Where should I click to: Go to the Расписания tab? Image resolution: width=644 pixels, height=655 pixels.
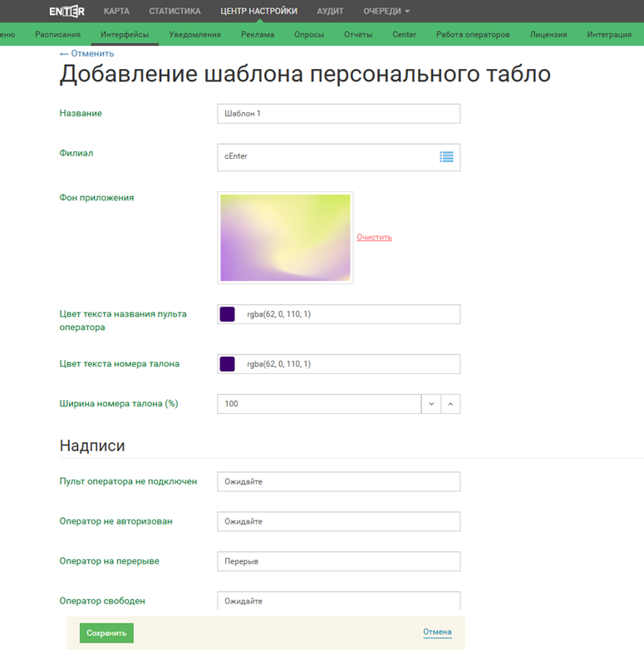[x=58, y=35]
